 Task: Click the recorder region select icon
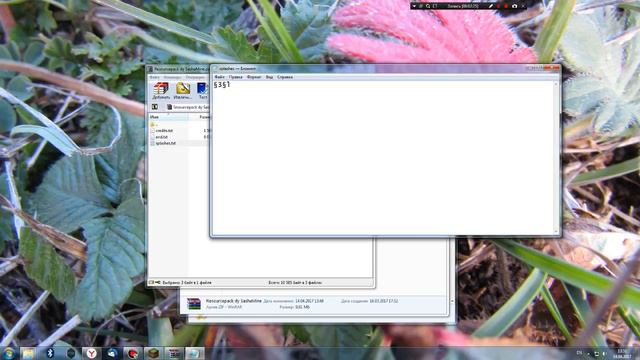[435, 6]
